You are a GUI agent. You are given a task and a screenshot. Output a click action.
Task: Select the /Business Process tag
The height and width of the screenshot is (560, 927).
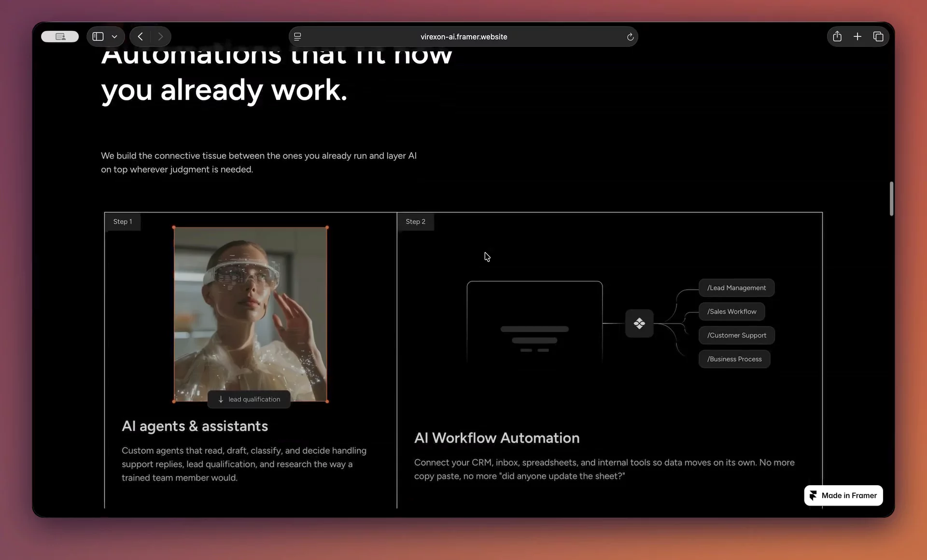click(734, 359)
